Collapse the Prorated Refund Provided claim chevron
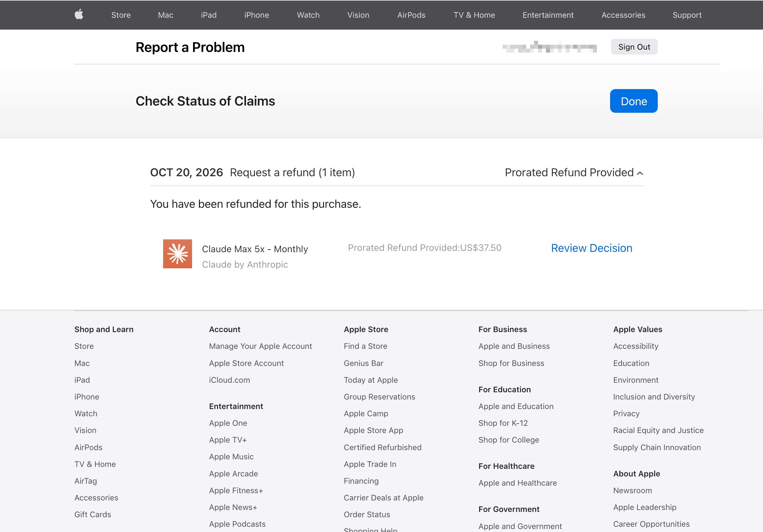The width and height of the screenshot is (763, 532). point(640,173)
